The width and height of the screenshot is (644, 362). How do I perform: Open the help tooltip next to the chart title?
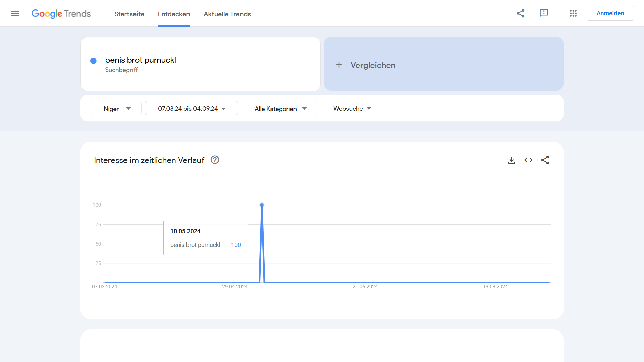click(214, 160)
